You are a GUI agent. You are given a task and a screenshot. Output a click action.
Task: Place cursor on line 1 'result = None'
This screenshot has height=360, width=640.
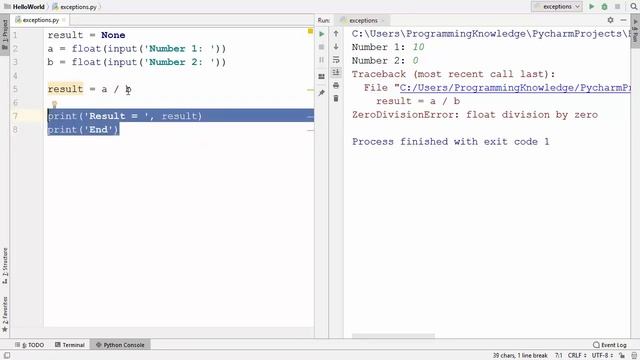86,35
